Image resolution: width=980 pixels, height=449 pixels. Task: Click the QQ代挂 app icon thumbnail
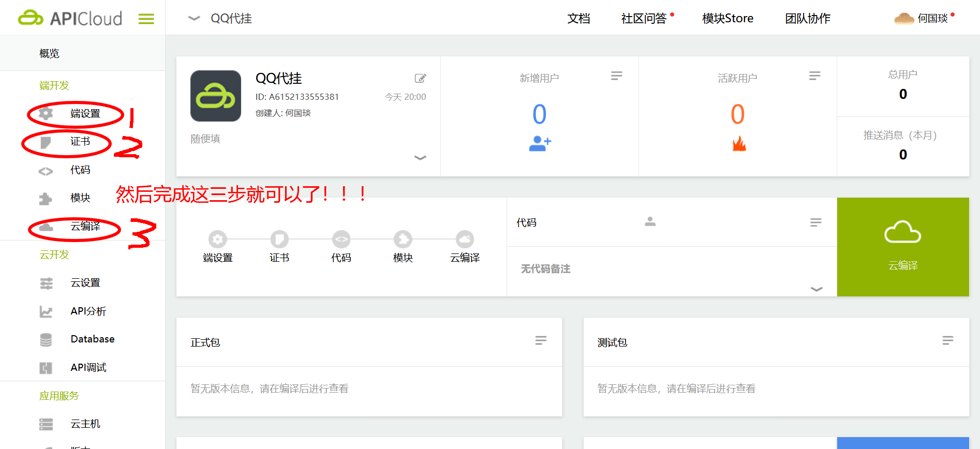click(x=216, y=96)
